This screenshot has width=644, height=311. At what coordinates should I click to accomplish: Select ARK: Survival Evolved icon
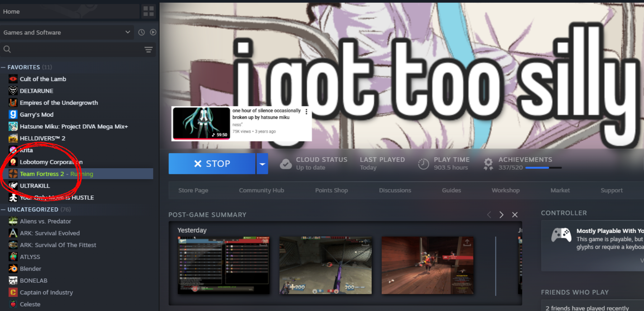click(x=13, y=233)
